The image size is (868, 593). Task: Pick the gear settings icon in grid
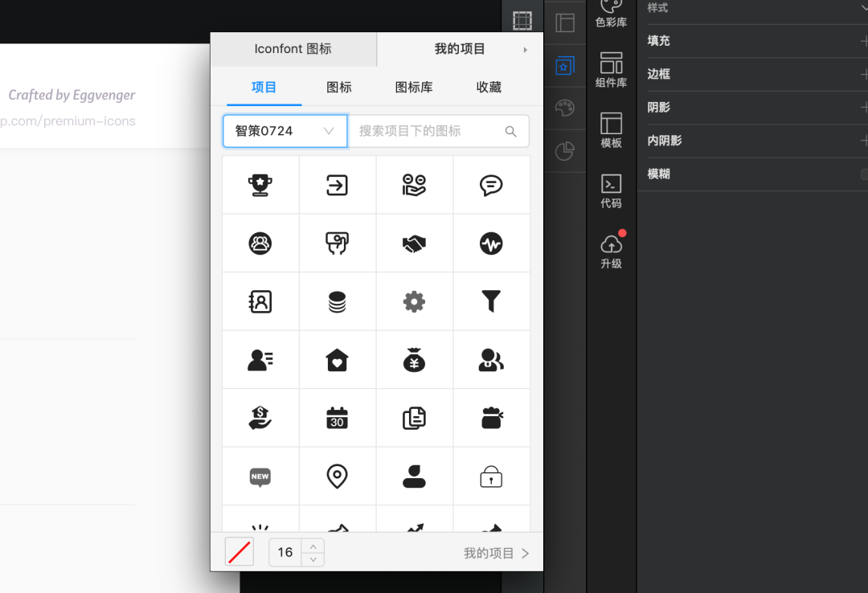pos(414,301)
